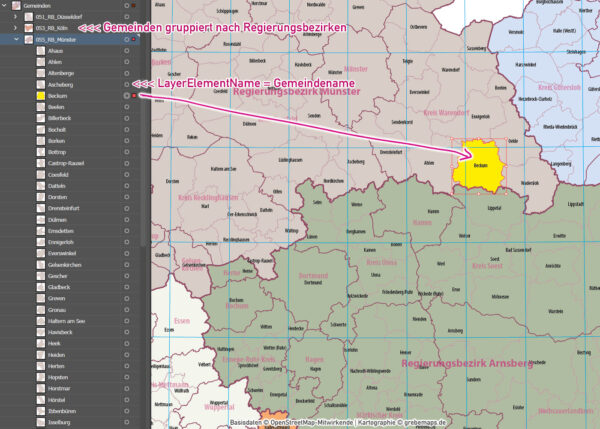Select the Emsdetten layer row
600x429 pixels.
coord(70,231)
